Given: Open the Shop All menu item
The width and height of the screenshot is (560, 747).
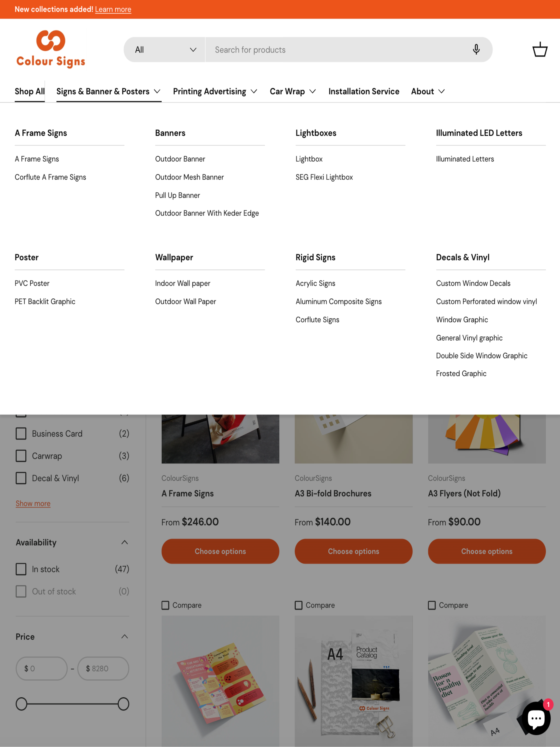Looking at the screenshot, I should tap(30, 91).
